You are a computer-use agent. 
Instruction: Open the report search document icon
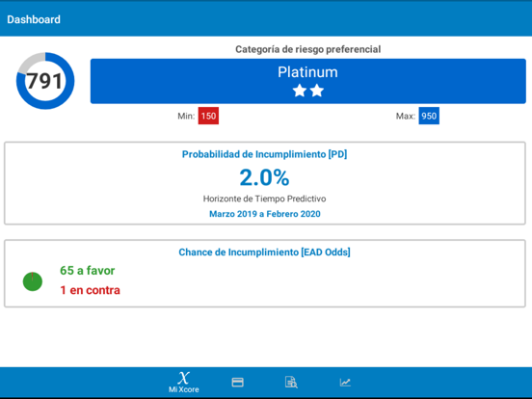(291, 383)
